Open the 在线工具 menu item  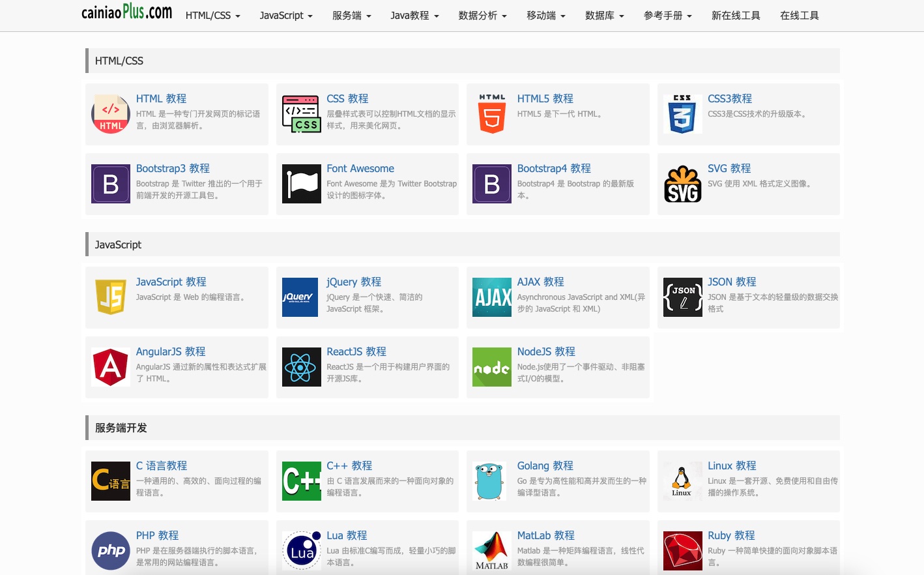(799, 16)
